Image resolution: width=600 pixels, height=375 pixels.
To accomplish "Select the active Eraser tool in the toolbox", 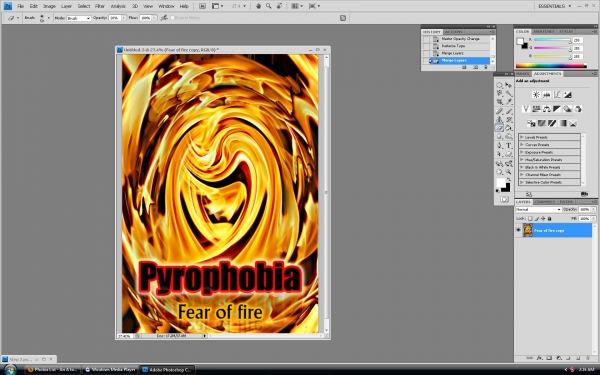I will click(x=499, y=128).
